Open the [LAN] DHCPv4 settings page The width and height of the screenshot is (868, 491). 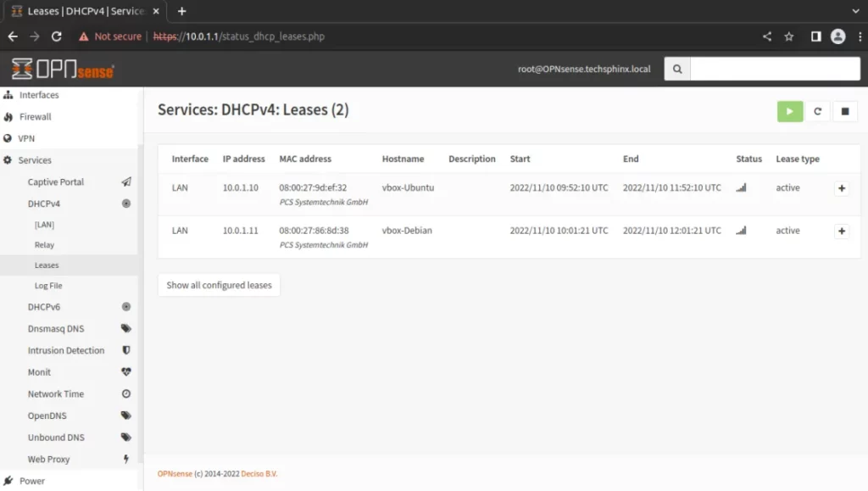(x=44, y=225)
